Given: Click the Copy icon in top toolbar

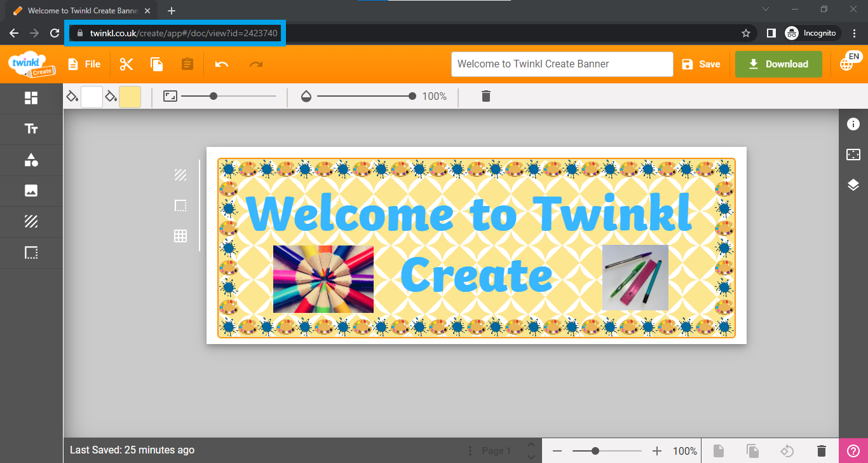Looking at the screenshot, I should [157, 64].
